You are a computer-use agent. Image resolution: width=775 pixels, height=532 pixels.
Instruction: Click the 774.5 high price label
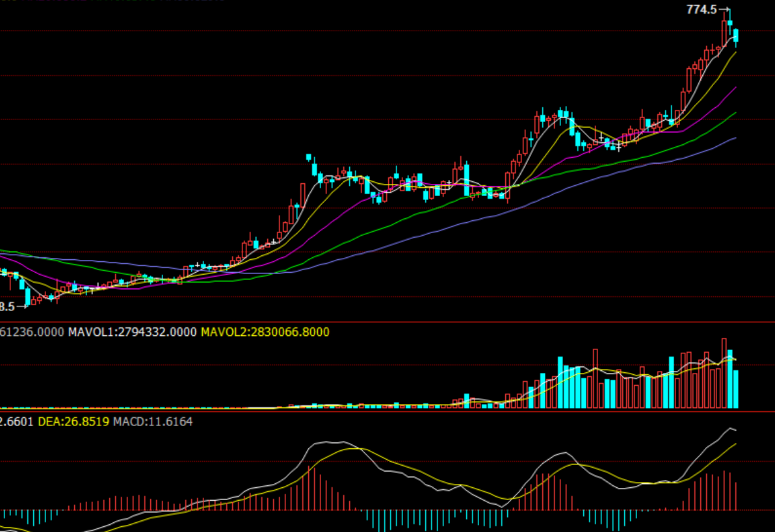pyautogui.click(x=702, y=10)
